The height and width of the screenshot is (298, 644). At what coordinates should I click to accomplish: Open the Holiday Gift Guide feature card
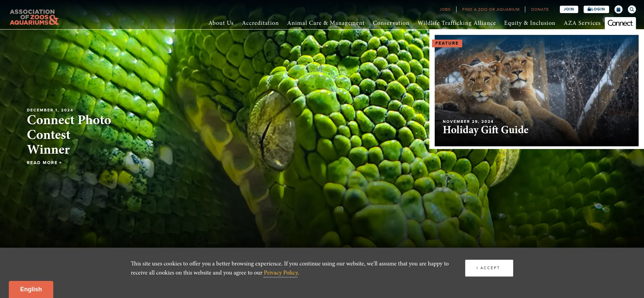(536, 91)
